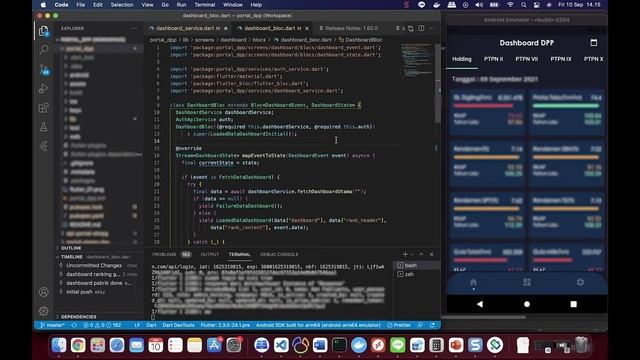Switch to dashboard_service.dart tab
Viewport: 640px width, 360px height.
[188, 28]
